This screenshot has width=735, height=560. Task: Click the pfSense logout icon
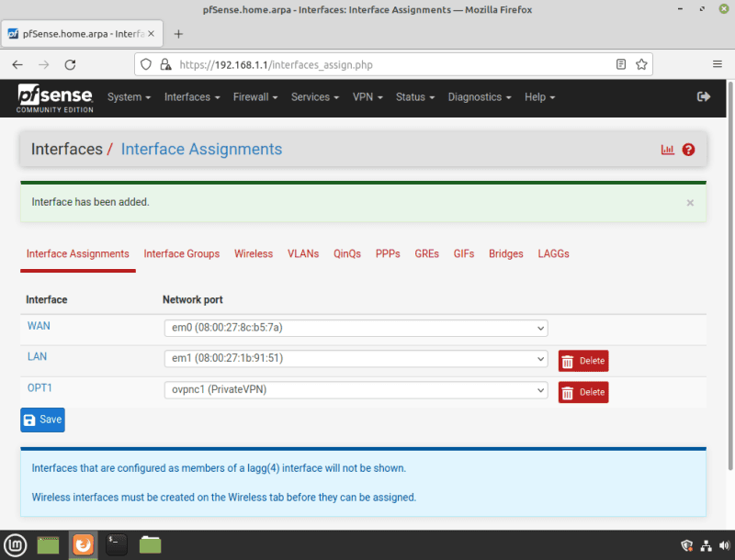point(704,96)
